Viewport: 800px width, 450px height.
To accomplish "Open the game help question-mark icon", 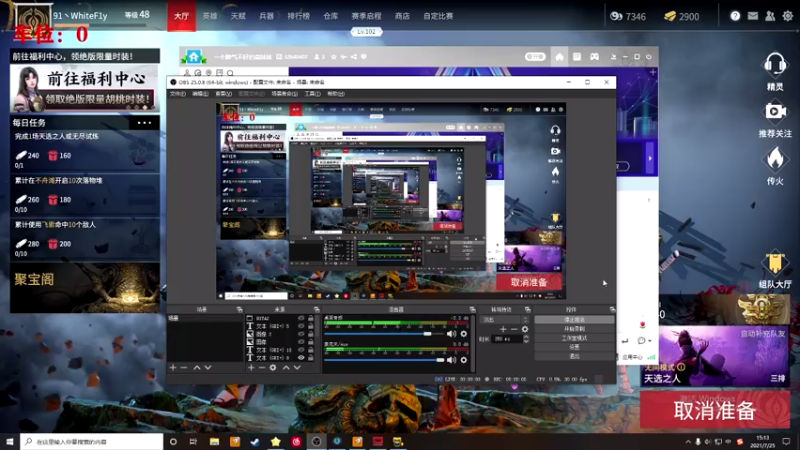I will [x=735, y=16].
